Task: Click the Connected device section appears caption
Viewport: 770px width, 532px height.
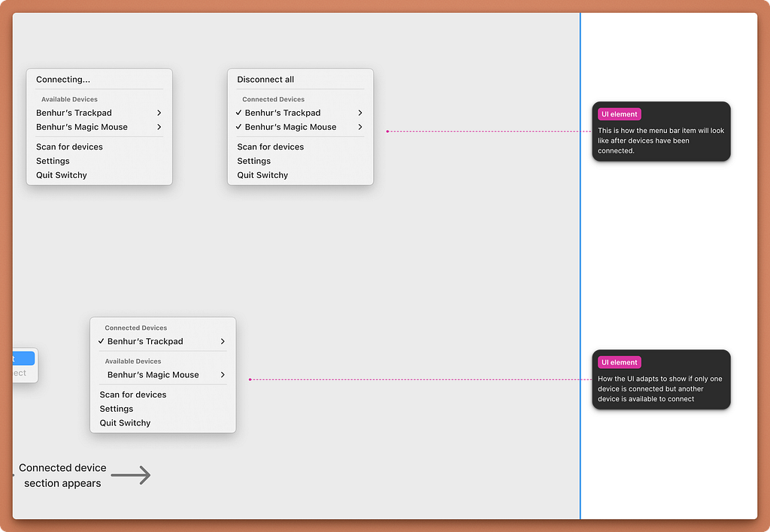Action: pos(62,476)
